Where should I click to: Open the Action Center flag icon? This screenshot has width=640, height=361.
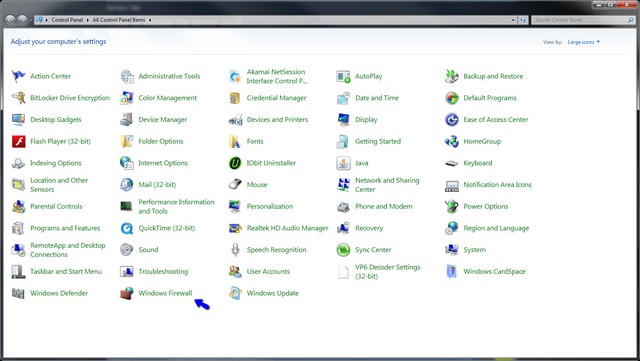[x=18, y=76]
